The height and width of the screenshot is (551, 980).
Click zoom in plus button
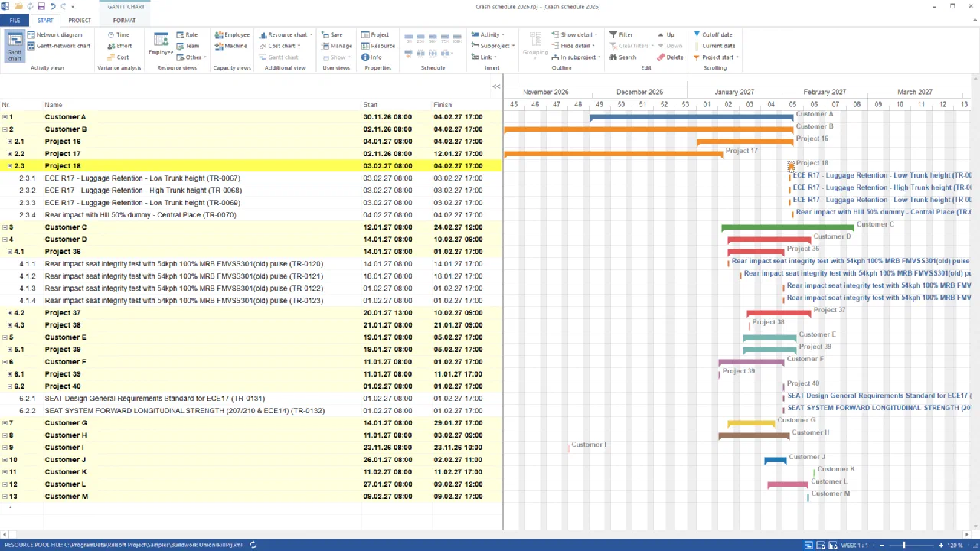click(x=941, y=545)
